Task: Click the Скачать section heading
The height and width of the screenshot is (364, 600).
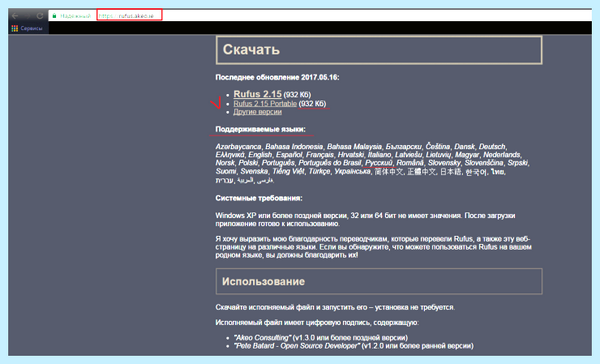Action: point(251,49)
